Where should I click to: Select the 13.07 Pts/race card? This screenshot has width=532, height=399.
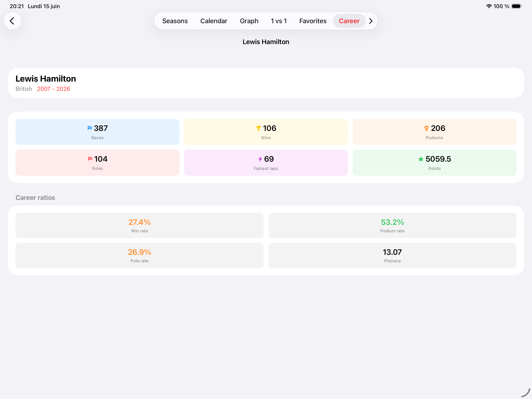(392, 255)
